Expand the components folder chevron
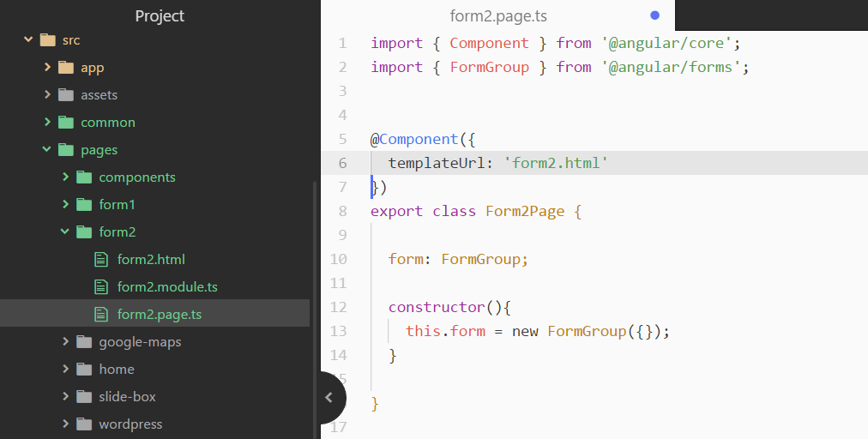The height and width of the screenshot is (439, 868). pyautogui.click(x=65, y=177)
